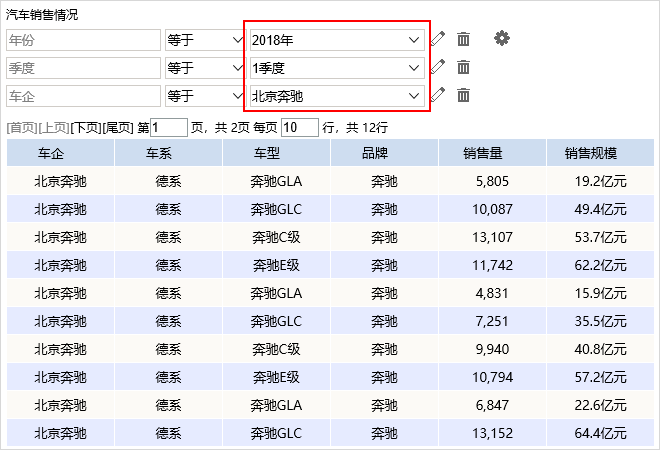Click the 车企 field name box
This screenshot has height=450, width=660.
83,96
